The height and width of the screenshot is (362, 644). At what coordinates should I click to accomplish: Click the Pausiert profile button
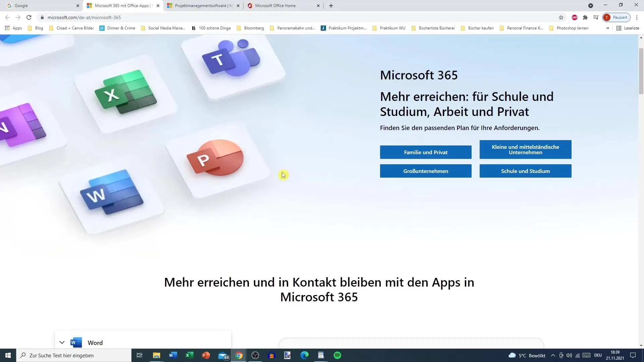click(616, 17)
